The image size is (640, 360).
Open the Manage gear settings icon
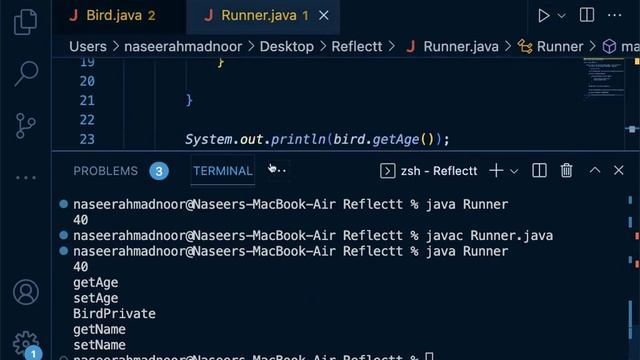click(x=26, y=344)
